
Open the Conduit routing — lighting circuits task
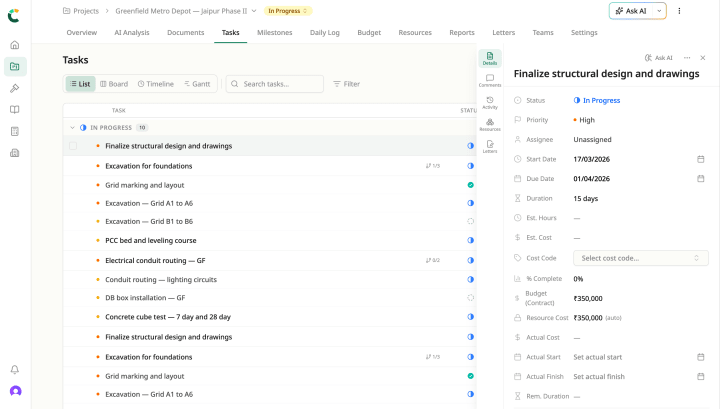161,280
